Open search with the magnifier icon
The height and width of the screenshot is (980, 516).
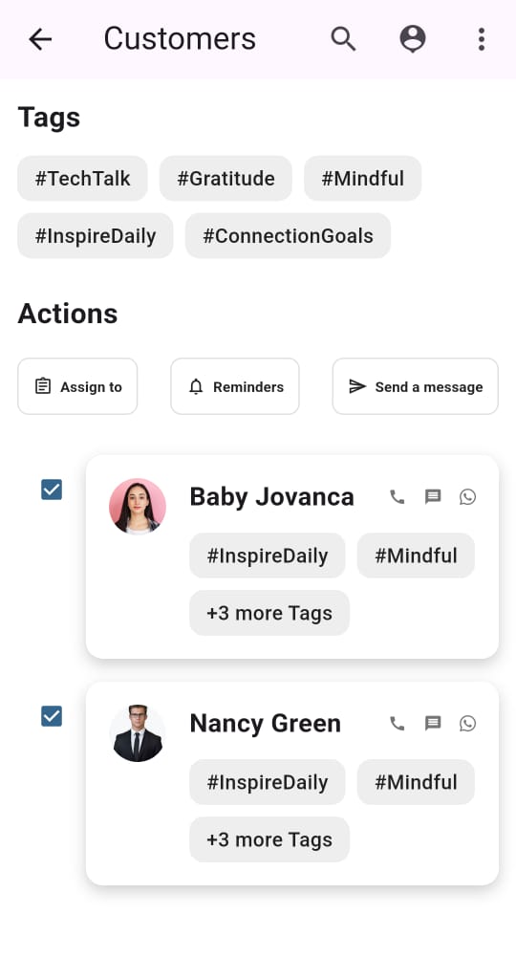[x=343, y=39]
